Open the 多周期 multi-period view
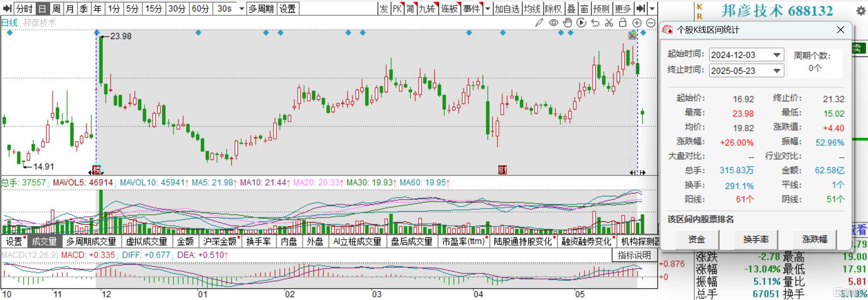 [261, 9]
